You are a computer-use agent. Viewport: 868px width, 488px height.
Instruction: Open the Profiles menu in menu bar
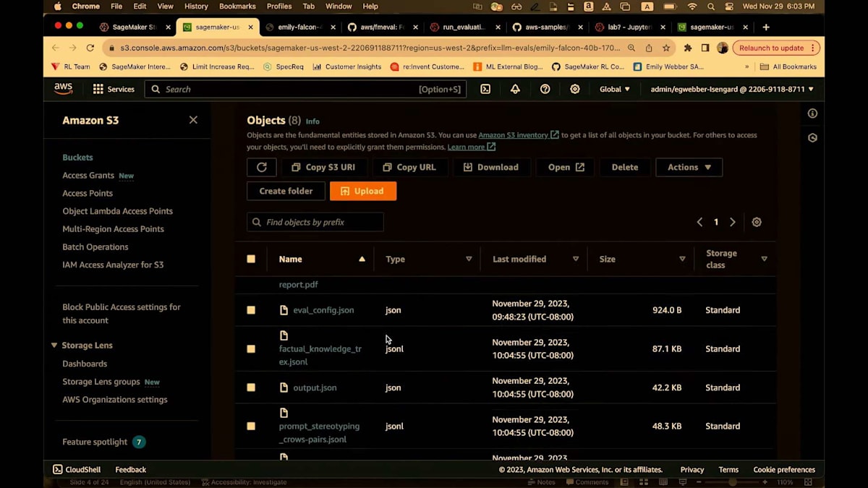point(279,7)
